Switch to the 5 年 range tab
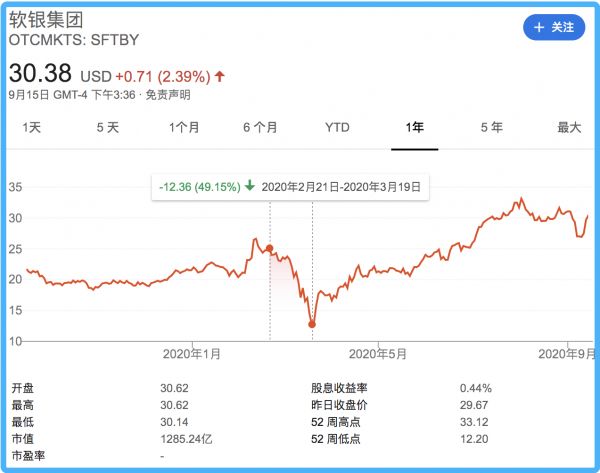600x473 pixels. pos(491,127)
